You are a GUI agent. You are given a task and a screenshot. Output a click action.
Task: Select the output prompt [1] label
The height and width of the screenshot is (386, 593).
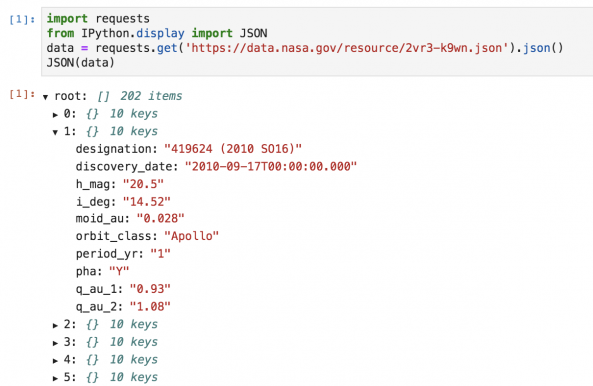[22, 94]
